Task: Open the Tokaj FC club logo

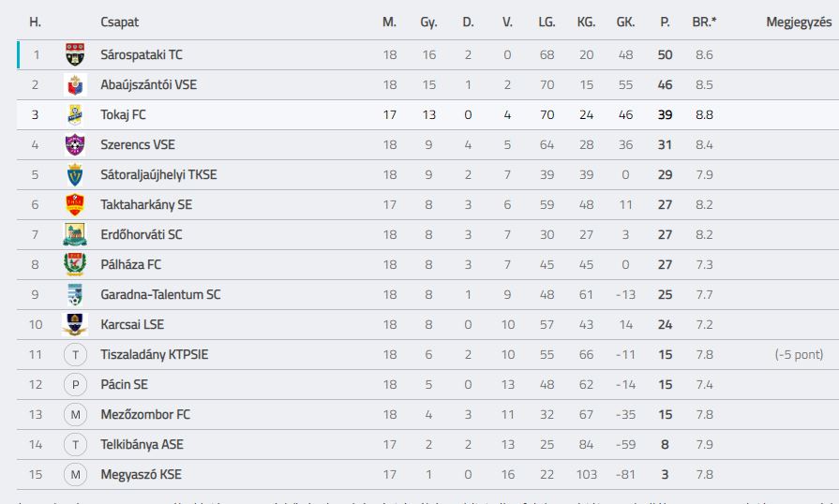Action: click(x=75, y=114)
